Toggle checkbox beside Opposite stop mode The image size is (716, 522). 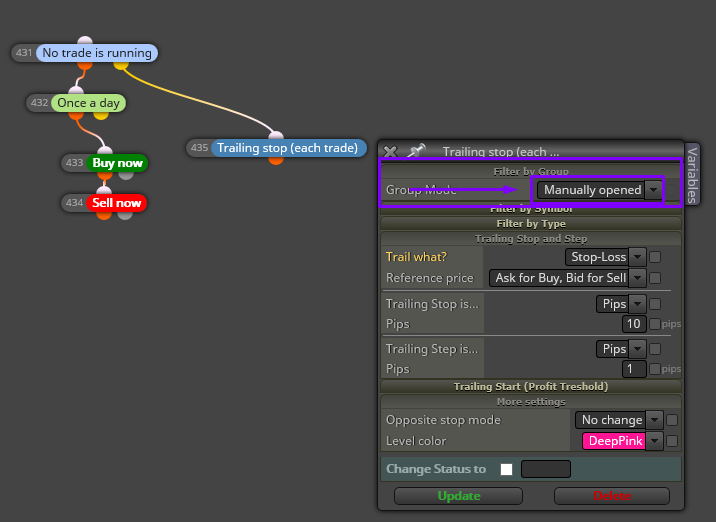click(672, 420)
